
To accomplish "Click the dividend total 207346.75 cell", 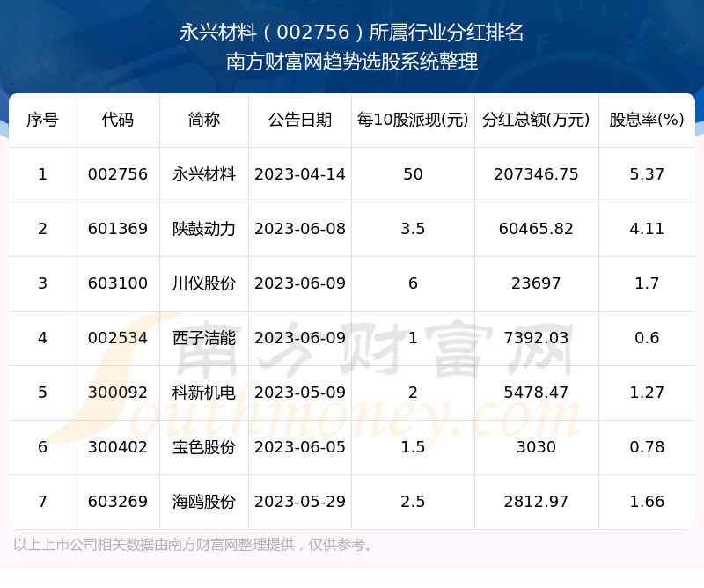I will tap(536, 174).
